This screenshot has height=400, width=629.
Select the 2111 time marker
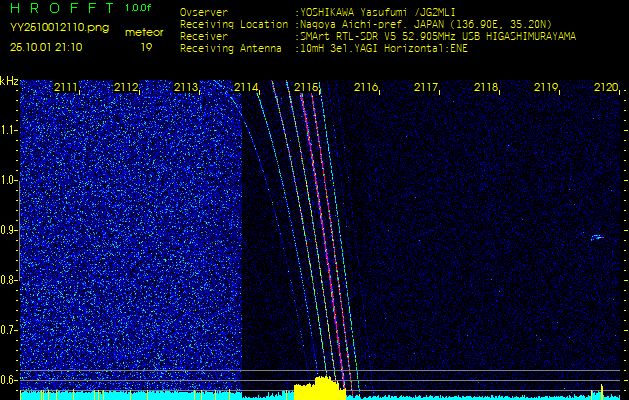pyautogui.click(x=66, y=88)
